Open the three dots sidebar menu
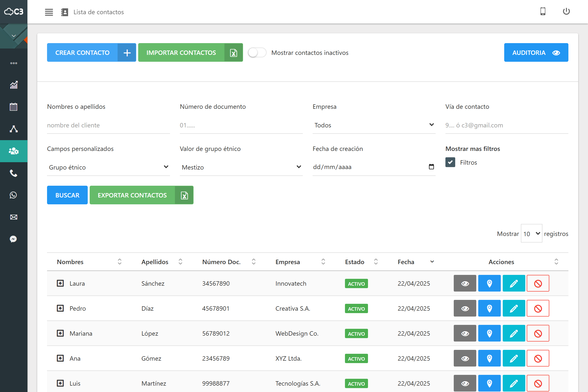The width and height of the screenshot is (588, 392). coord(13,63)
